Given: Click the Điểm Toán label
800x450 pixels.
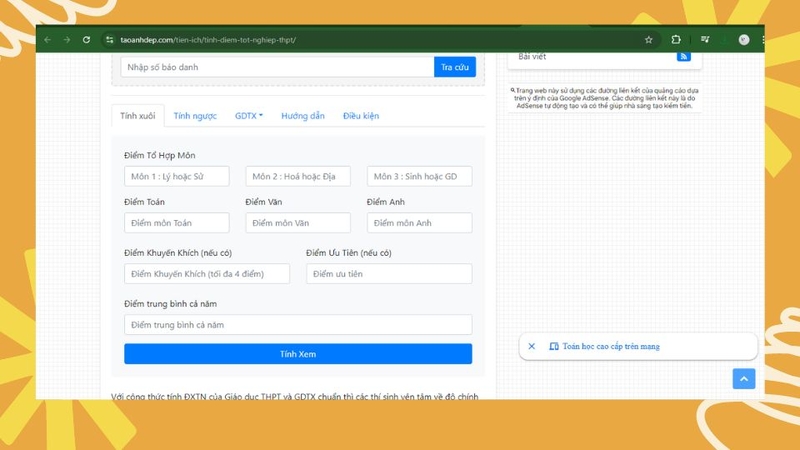Looking at the screenshot, I should tap(144, 202).
